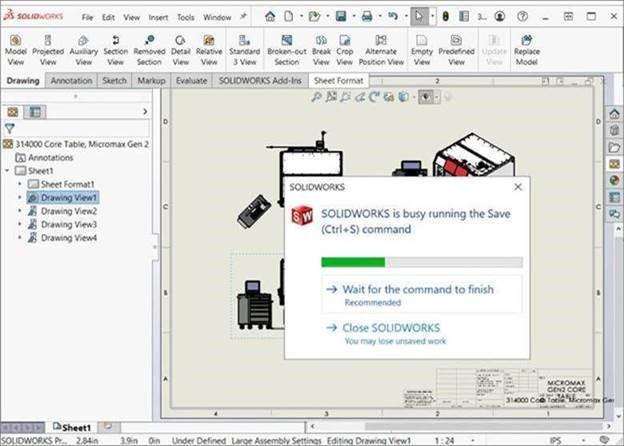Insert an Empty View
The height and width of the screenshot is (446, 624).
tap(422, 50)
